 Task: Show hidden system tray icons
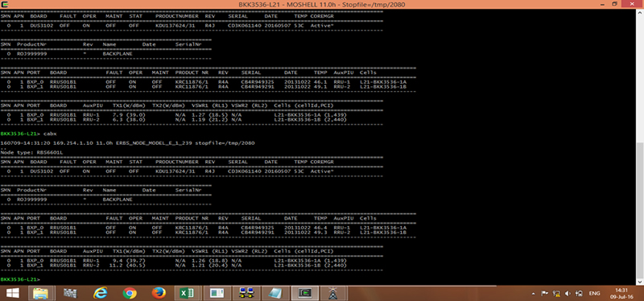(x=533, y=294)
